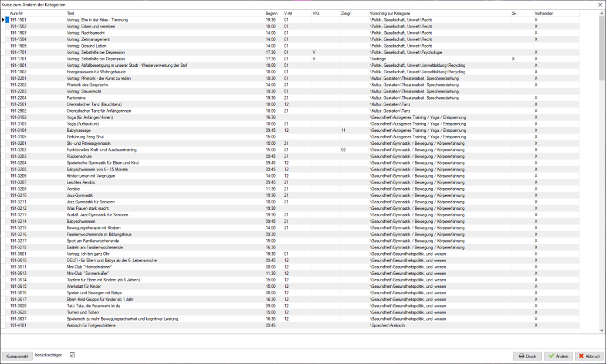Screen dimensions: 606x364
Task: Click the Vorhanden column header
Action: [x=557, y=13]
